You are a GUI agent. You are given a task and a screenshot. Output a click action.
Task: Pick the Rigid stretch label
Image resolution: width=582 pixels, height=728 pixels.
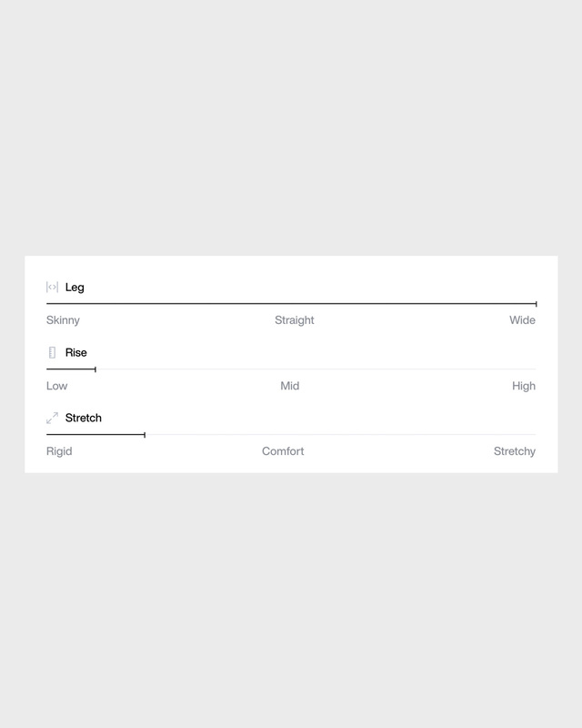pos(59,451)
